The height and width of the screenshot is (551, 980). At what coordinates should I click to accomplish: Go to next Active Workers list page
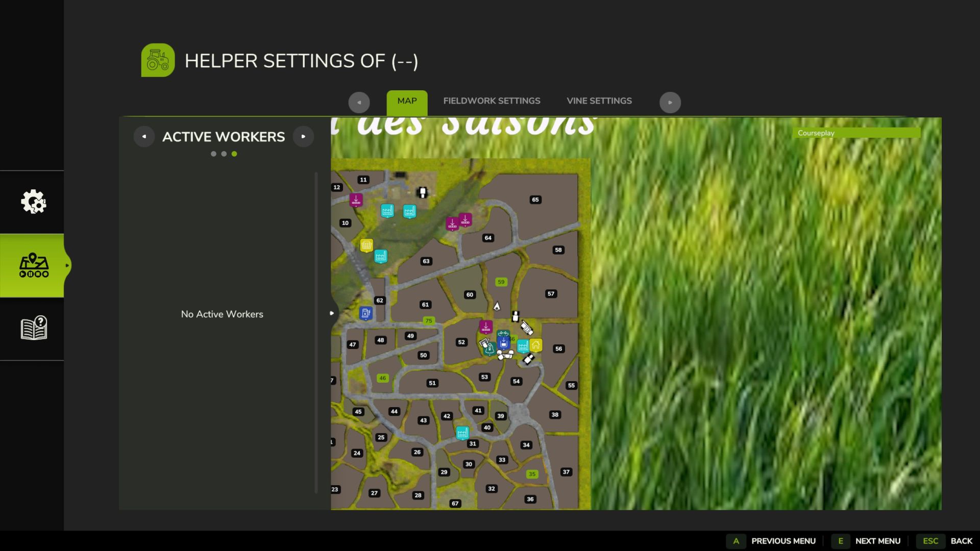tap(303, 137)
